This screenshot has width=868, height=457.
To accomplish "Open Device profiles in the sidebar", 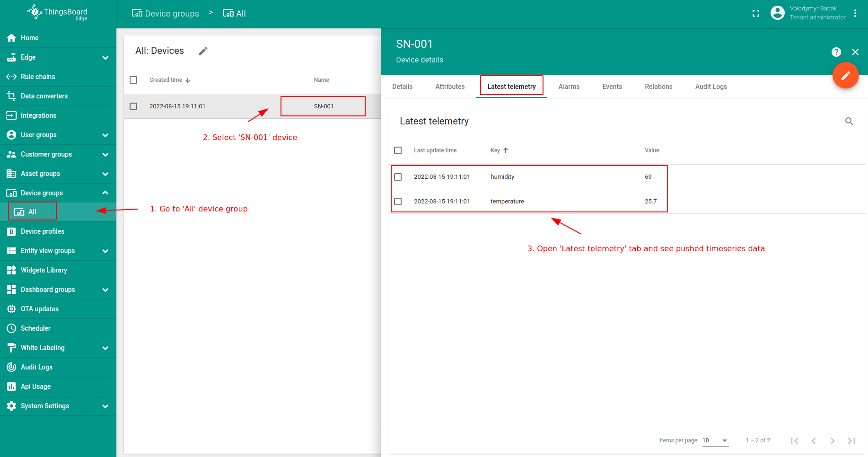I will click(x=58, y=231).
